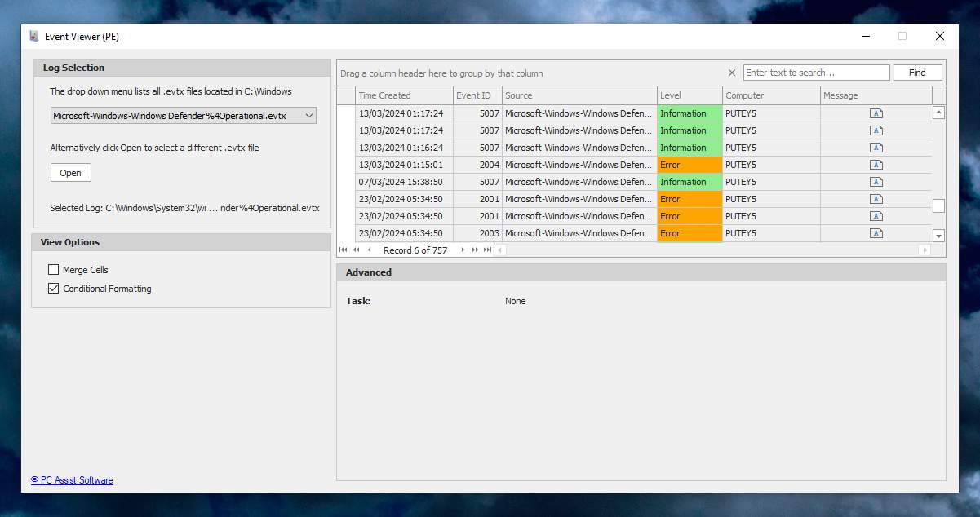This screenshot has width=980, height=517.
Task: Go to the previous record
Action: (370, 250)
